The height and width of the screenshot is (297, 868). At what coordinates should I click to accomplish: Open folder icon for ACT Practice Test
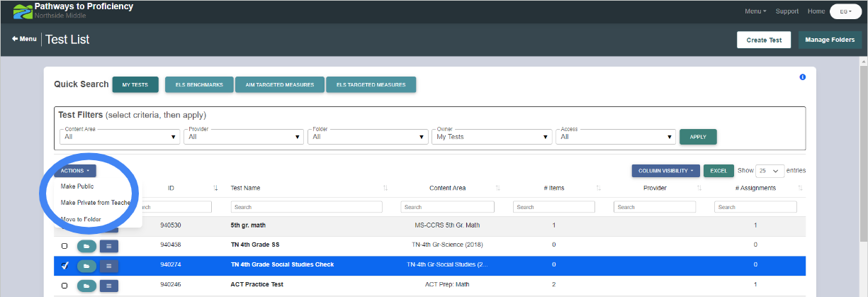pos(85,285)
